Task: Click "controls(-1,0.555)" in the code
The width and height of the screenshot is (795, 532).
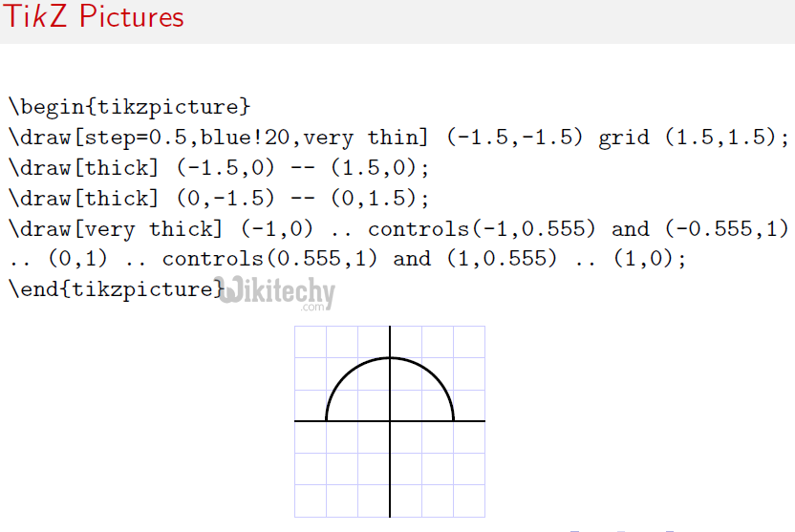Action: tap(483, 229)
